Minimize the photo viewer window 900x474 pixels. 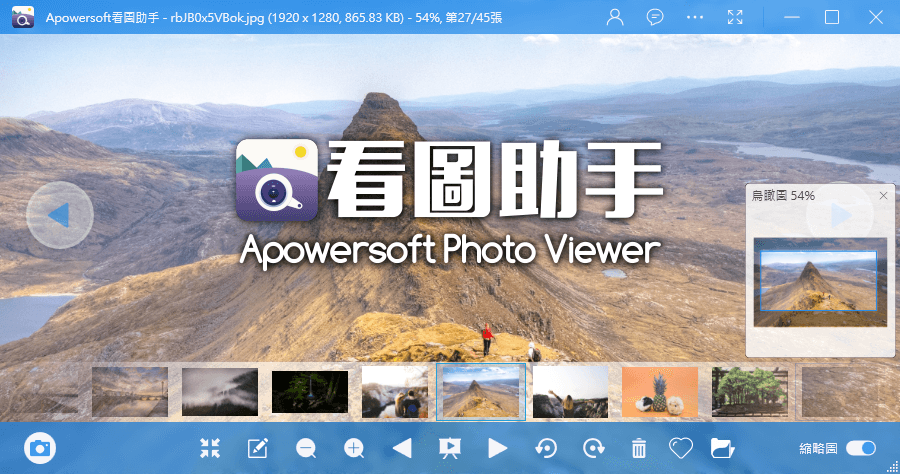point(792,17)
